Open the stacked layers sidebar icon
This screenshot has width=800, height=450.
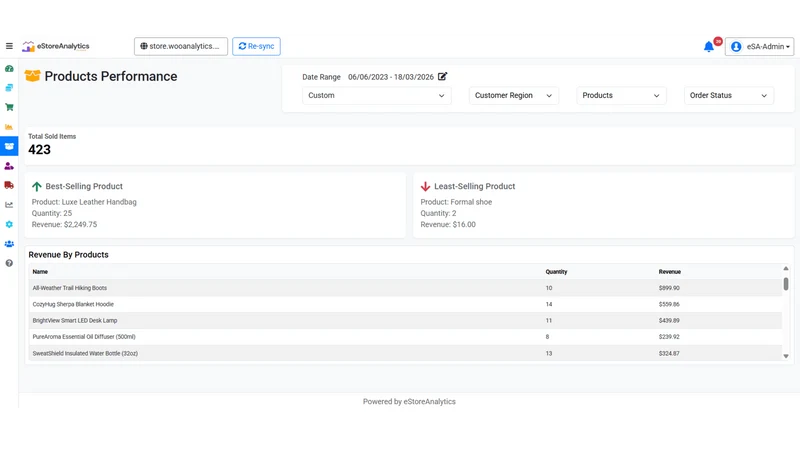click(9, 88)
